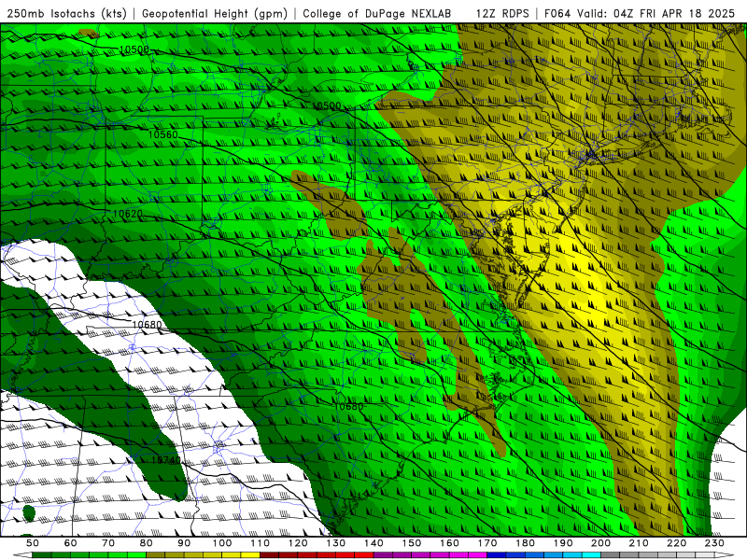Click the 190 value on the color scale
Screen dimensions: 747x560
click(x=563, y=543)
